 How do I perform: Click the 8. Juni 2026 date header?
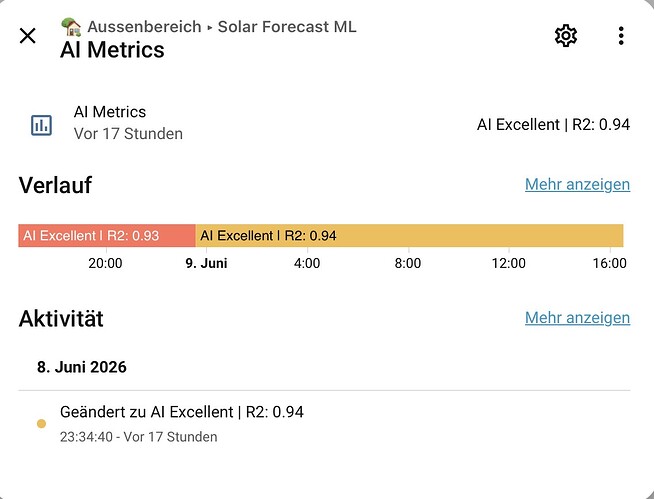coord(82,367)
